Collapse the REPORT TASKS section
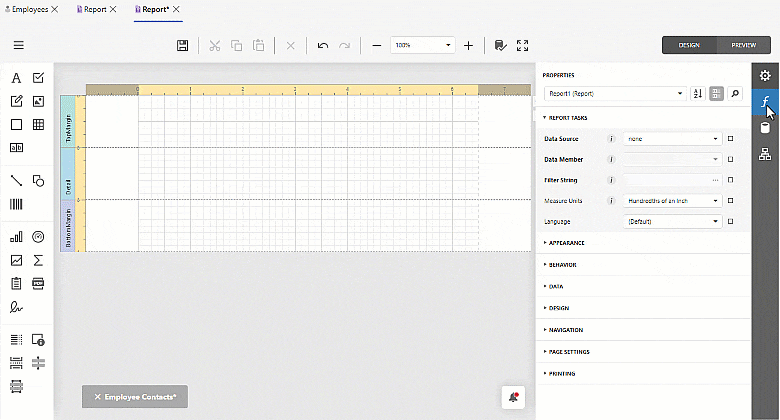The image size is (780, 420). (x=565, y=118)
